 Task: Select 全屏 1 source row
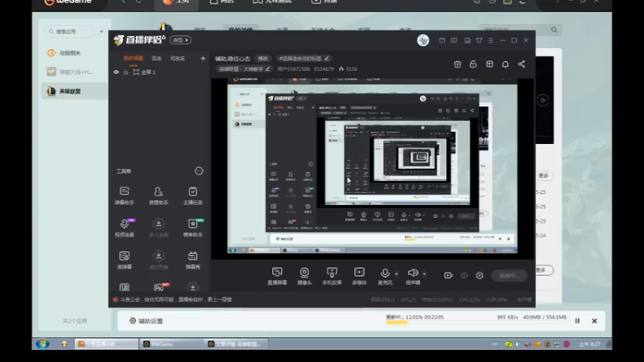pyautogui.click(x=159, y=72)
